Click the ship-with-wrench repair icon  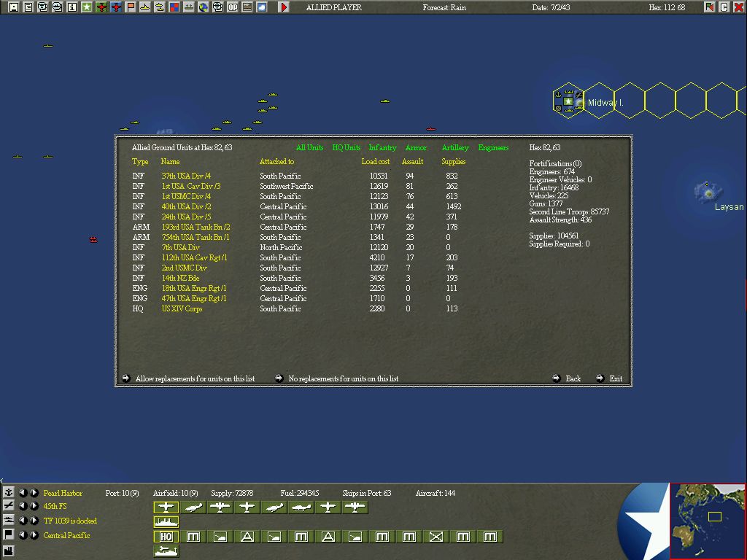166,551
